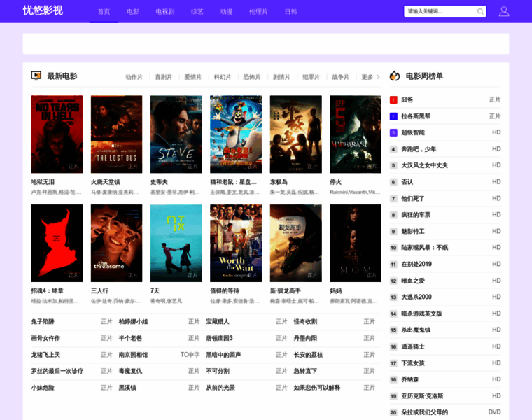Open 奔跑吧，少年 in weekly ranking
This screenshot has width=532, height=420.
click(419, 149)
